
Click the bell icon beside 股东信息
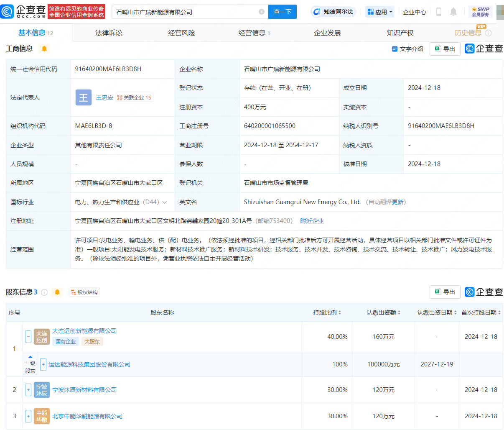click(57, 292)
